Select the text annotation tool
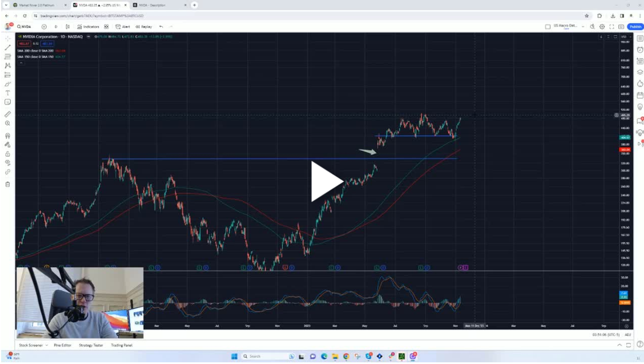644x364 pixels. (x=7, y=93)
